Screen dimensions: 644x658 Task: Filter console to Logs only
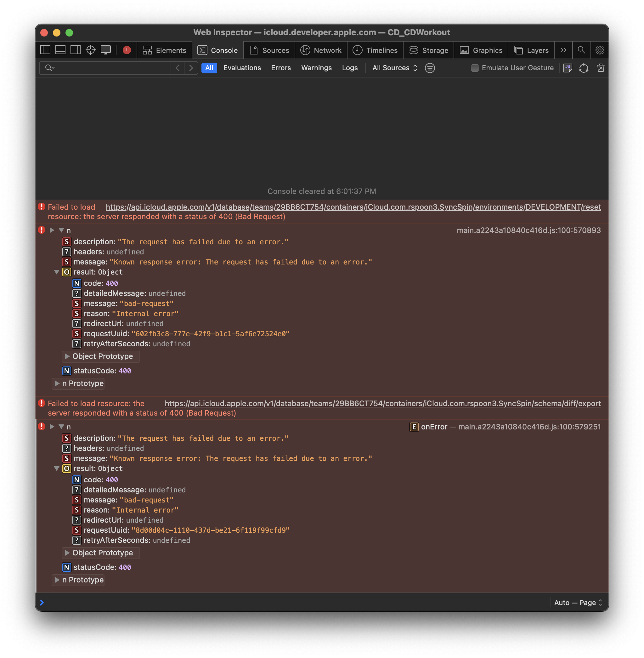point(350,68)
